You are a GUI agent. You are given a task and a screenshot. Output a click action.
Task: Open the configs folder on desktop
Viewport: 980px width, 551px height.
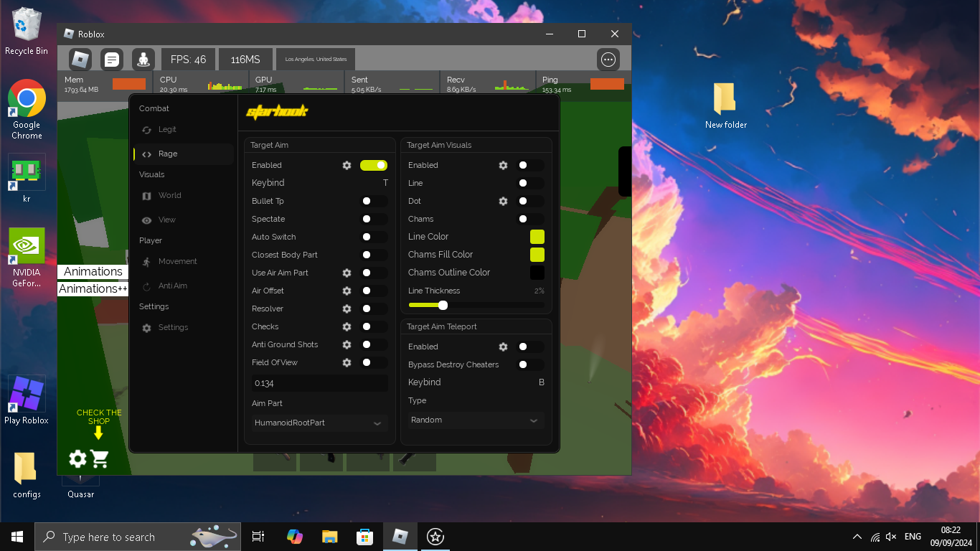[x=27, y=475]
